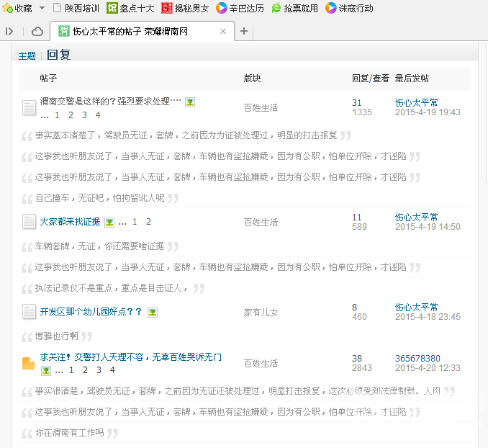488x448 pixels.
Task: Switch to the 回复 tab
Action: (x=59, y=55)
